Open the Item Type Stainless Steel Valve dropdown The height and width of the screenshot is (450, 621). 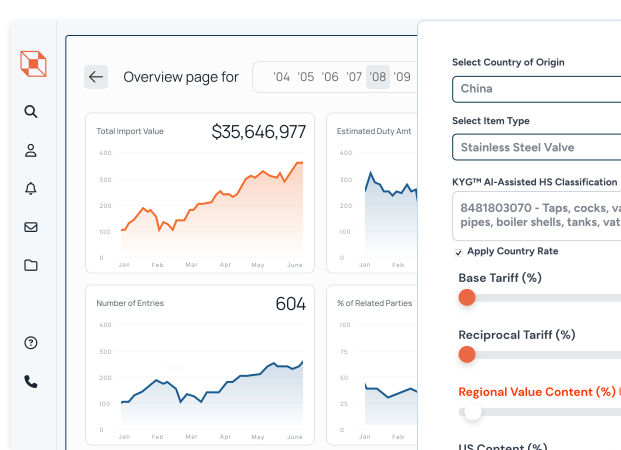point(537,147)
